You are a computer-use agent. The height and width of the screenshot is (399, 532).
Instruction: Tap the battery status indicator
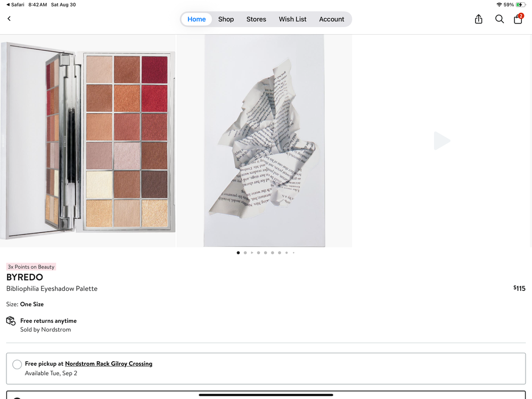tap(519, 4)
